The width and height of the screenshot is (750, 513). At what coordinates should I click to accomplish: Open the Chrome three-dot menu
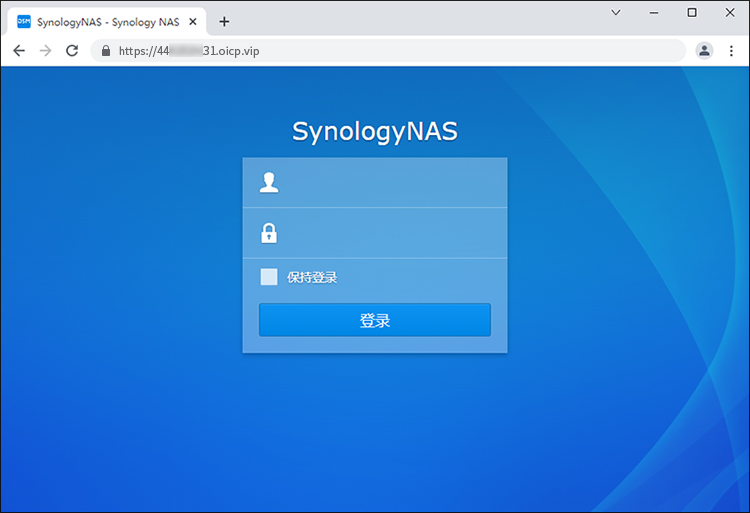(x=732, y=50)
